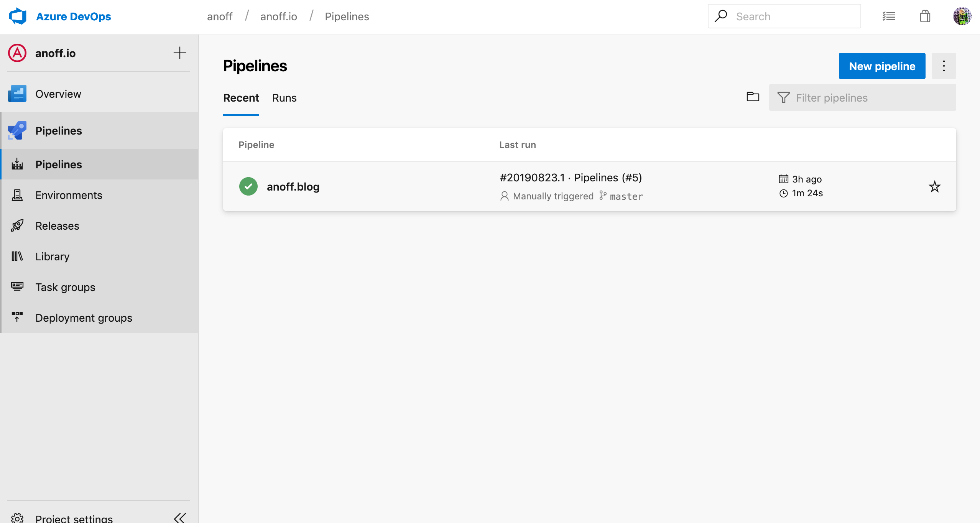The width and height of the screenshot is (980, 523).
Task: Open the work items list icon
Action: click(x=889, y=16)
